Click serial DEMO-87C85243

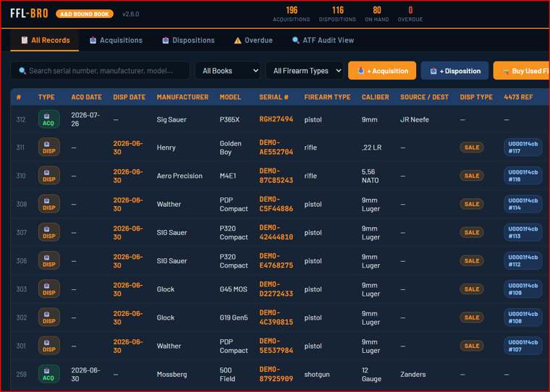tap(276, 176)
